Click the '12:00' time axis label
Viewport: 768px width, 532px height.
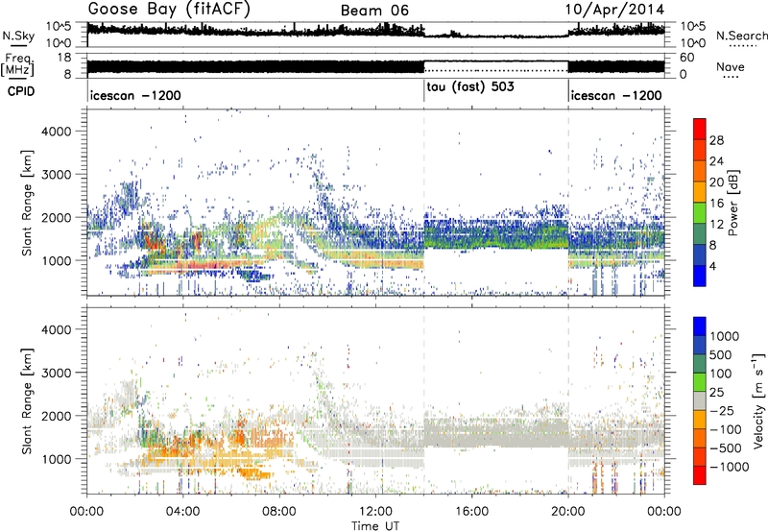pos(375,512)
